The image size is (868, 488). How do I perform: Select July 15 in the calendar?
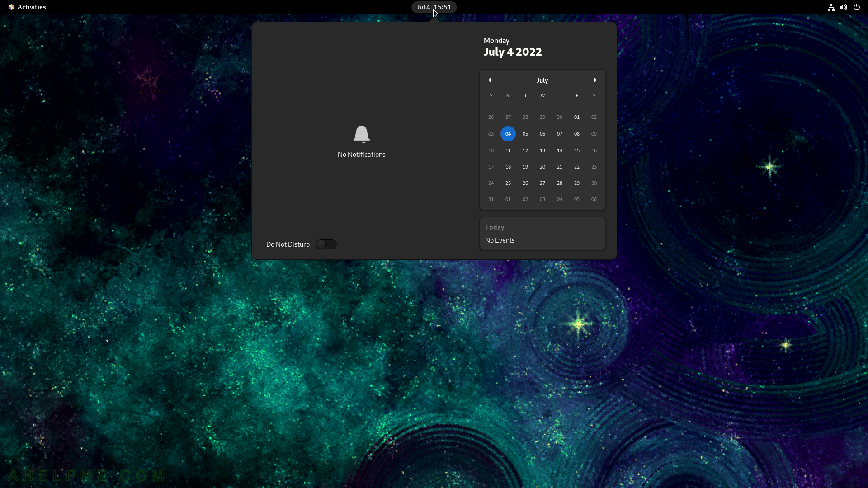coord(577,150)
